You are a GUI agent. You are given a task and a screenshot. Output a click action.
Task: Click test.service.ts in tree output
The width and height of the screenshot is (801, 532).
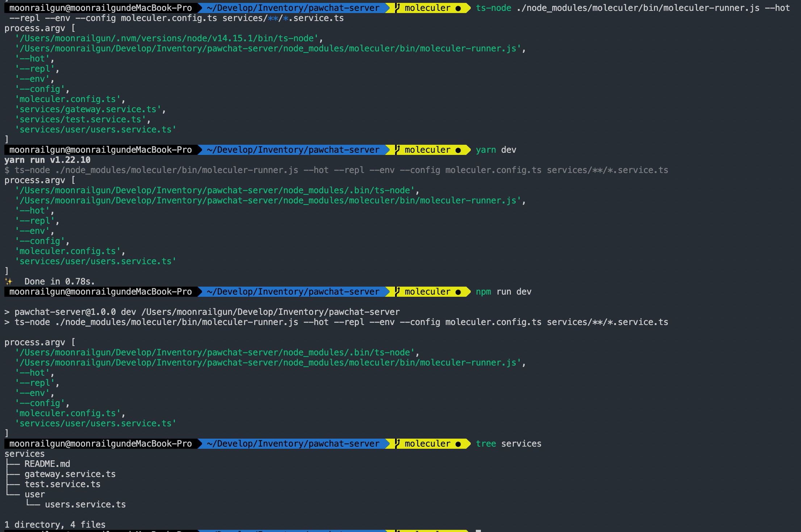coord(62,484)
